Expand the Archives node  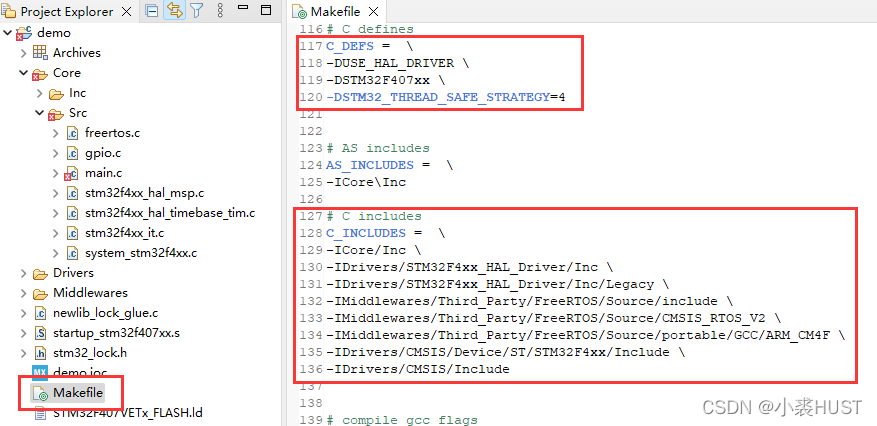click(x=23, y=53)
